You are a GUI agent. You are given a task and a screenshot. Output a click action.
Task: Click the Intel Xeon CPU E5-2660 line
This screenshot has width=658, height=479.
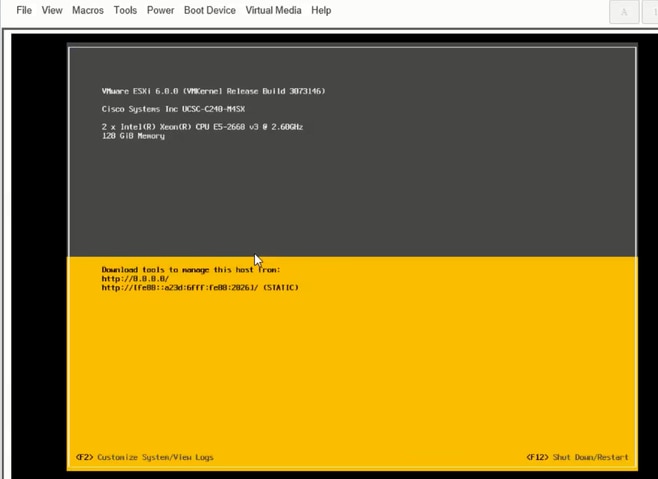(x=202, y=127)
